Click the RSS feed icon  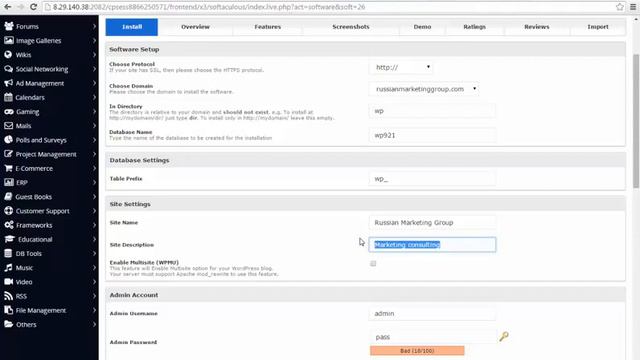point(9,296)
